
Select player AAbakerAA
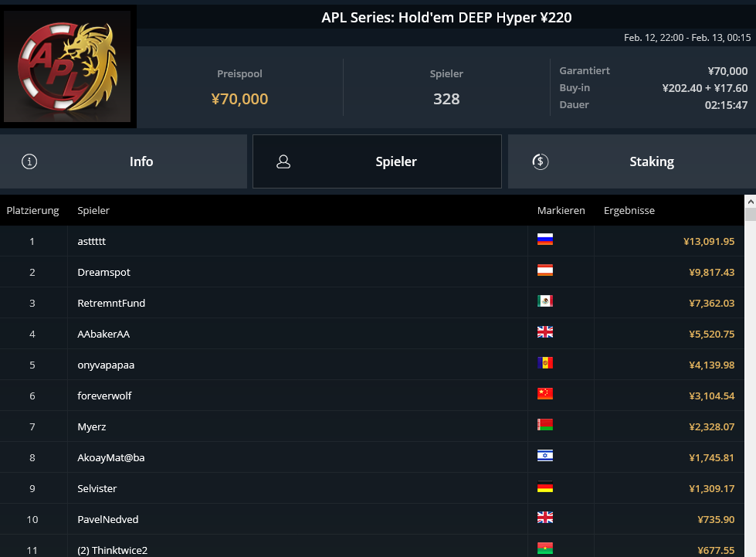tap(103, 335)
